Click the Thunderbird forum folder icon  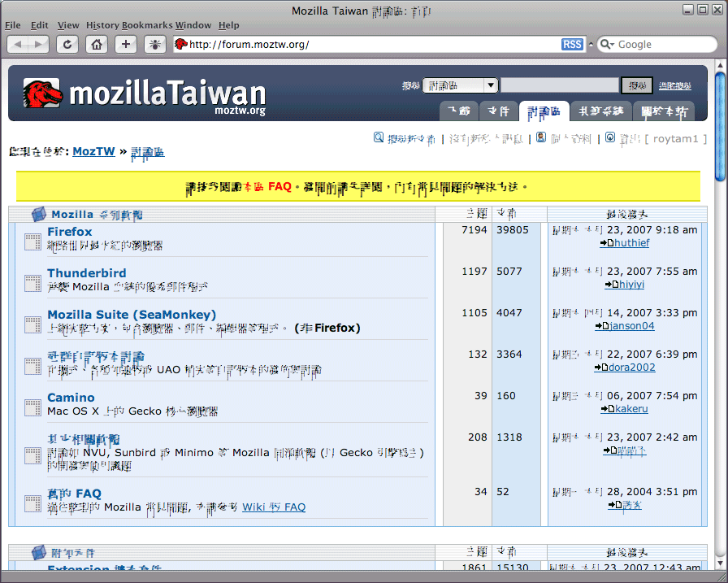coord(32,282)
